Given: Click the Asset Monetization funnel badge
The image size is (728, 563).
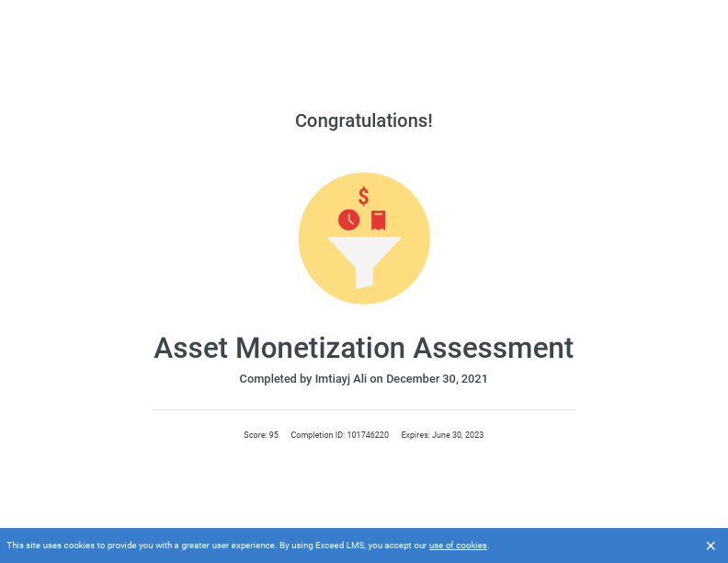Looking at the screenshot, I should [x=364, y=238].
